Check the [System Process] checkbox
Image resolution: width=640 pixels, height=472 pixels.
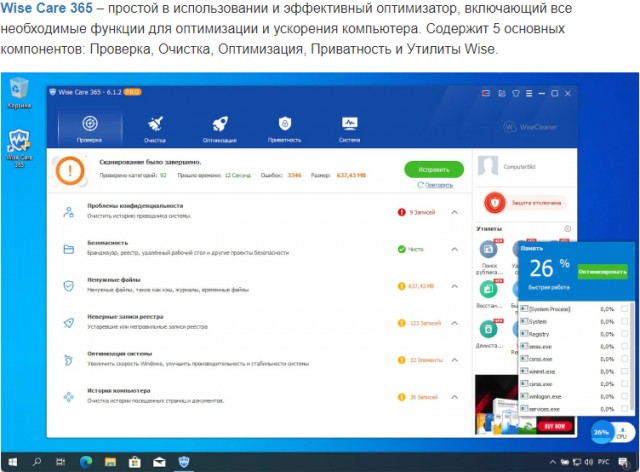point(624,309)
